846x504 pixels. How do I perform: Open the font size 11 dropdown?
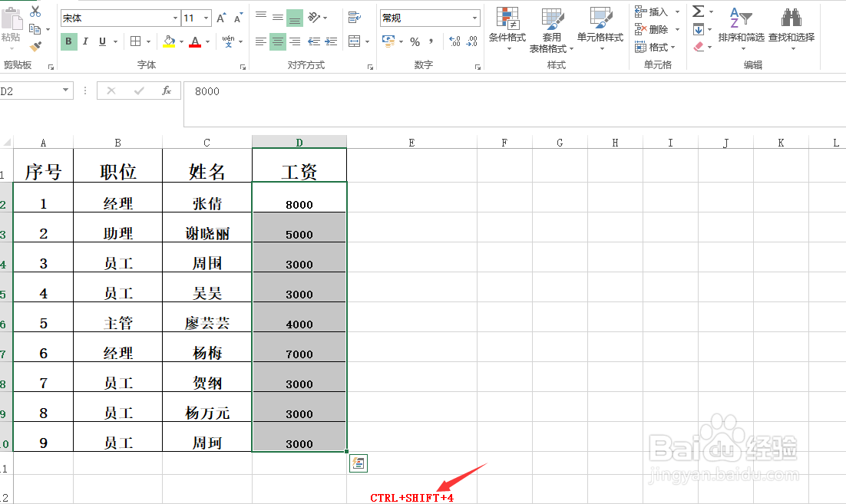pyautogui.click(x=206, y=18)
